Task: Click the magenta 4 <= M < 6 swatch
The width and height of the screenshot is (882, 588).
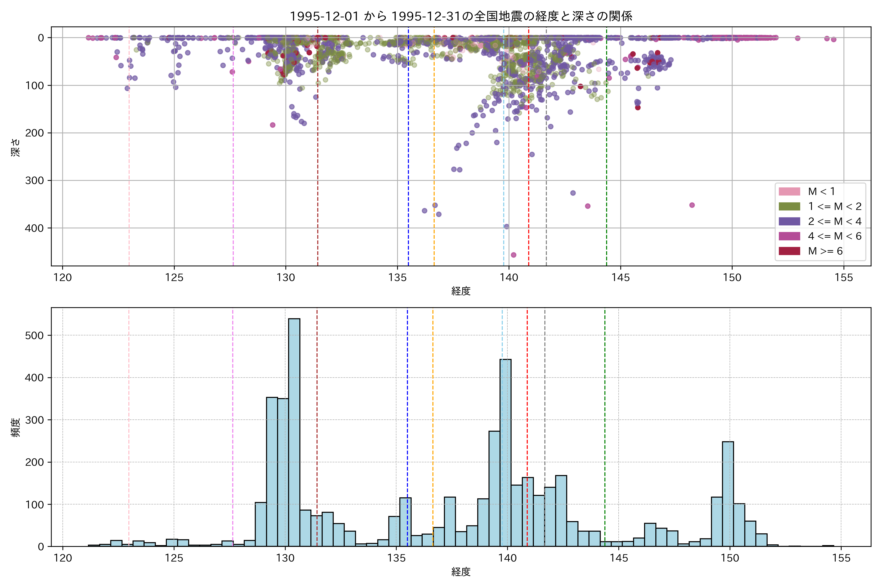Action: tap(789, 236)
